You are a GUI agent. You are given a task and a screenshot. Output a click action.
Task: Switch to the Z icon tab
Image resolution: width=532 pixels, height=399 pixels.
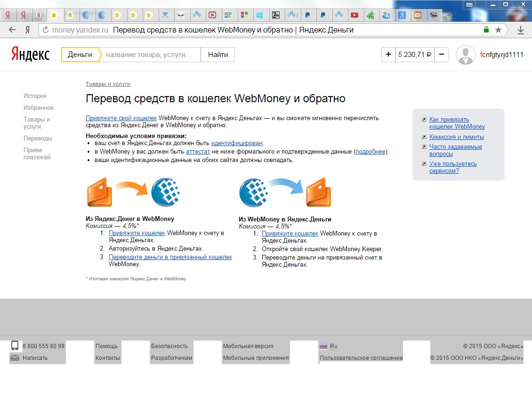[x=276, y=15]
